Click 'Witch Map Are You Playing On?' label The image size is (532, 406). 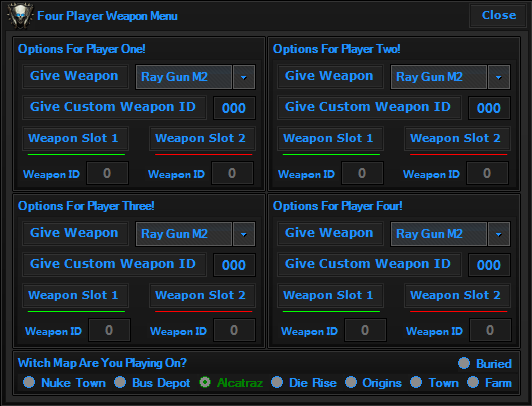click(102, 363)
